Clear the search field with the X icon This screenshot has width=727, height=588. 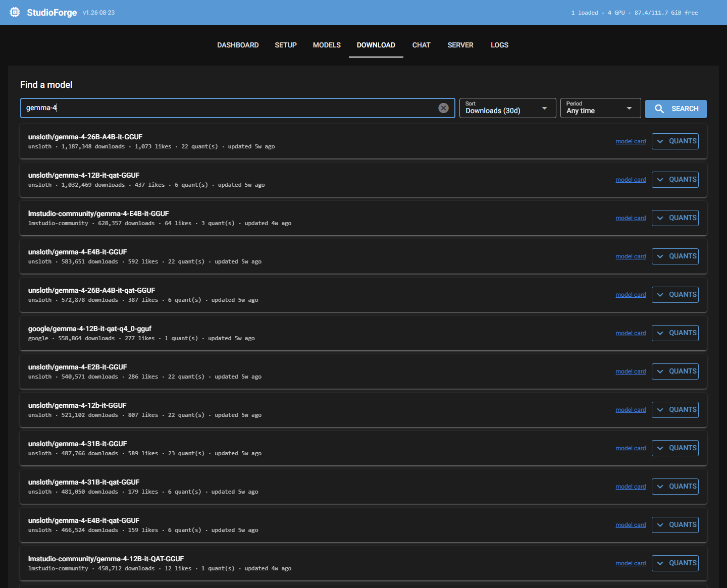click(x=443, y=108)
